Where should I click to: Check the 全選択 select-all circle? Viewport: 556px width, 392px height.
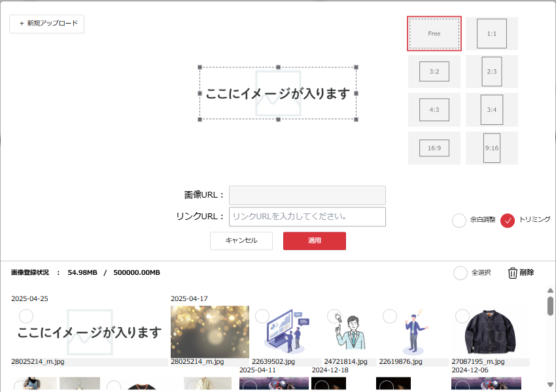(x=460, y=273)
